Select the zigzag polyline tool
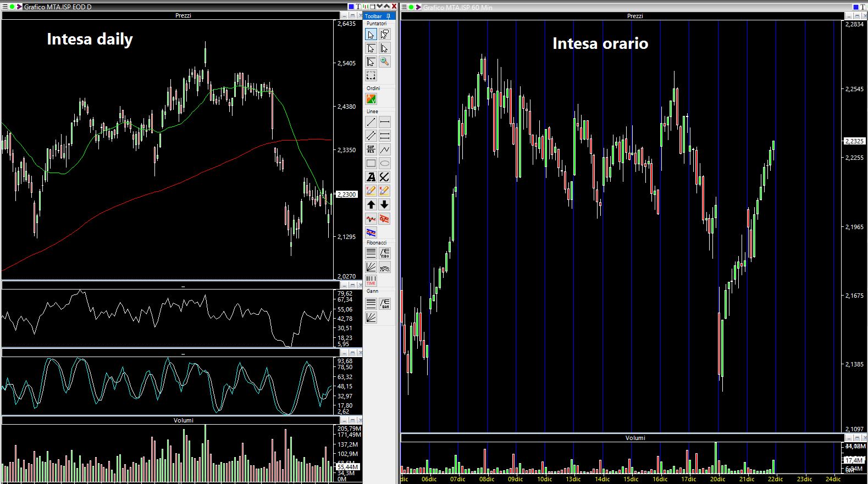Screen dimensions: 868x484 385,149
